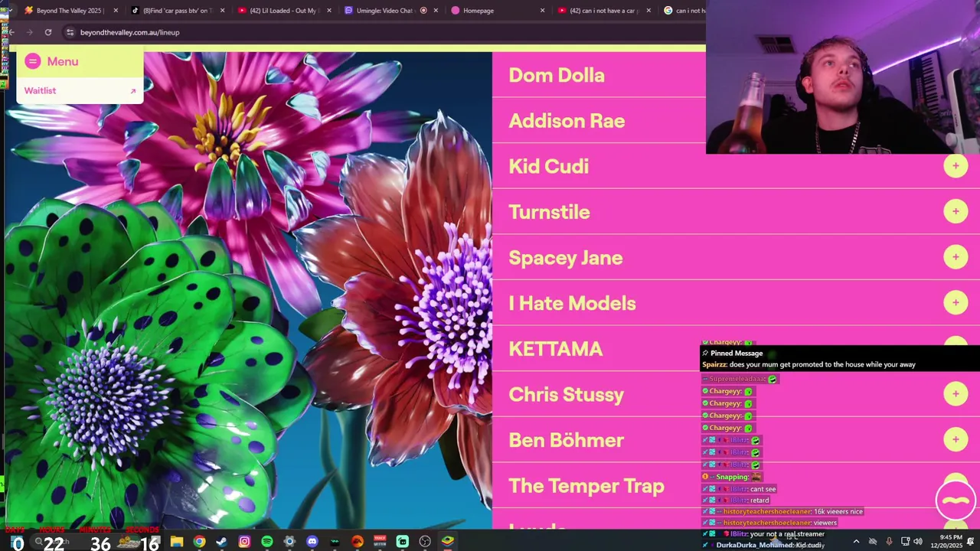Close the Lil Loaded tab

click(x=329, y=11)
